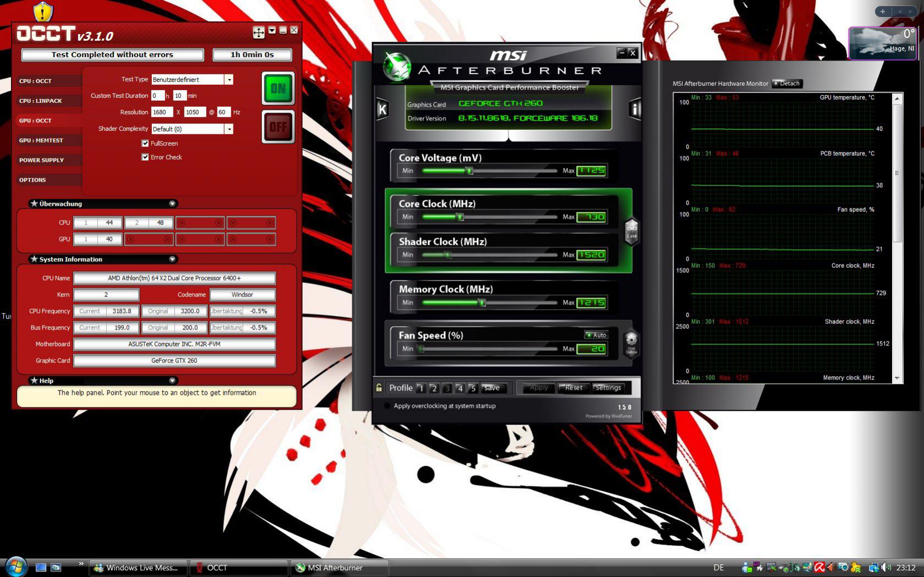924x577 pixels.
Task: Detach the Hardware Monitor panel
Action: point(788,84)
